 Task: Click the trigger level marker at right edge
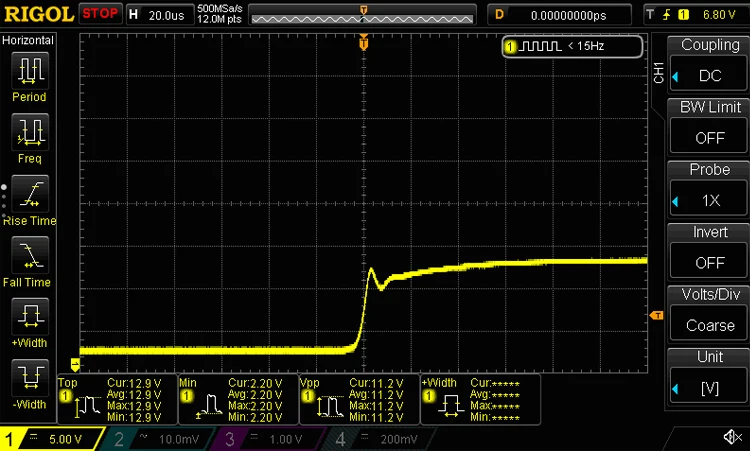[656, 316]
